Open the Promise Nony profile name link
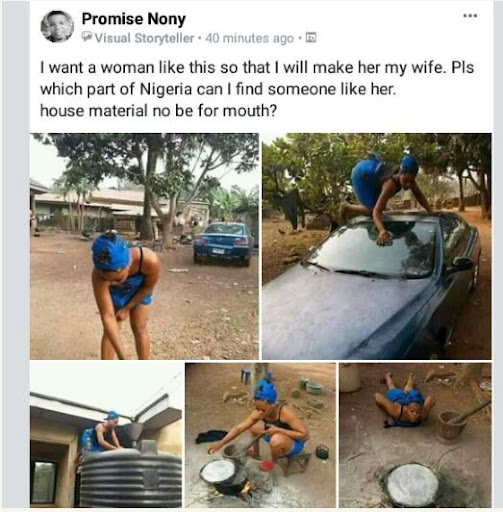 click(x=134, y=19)
